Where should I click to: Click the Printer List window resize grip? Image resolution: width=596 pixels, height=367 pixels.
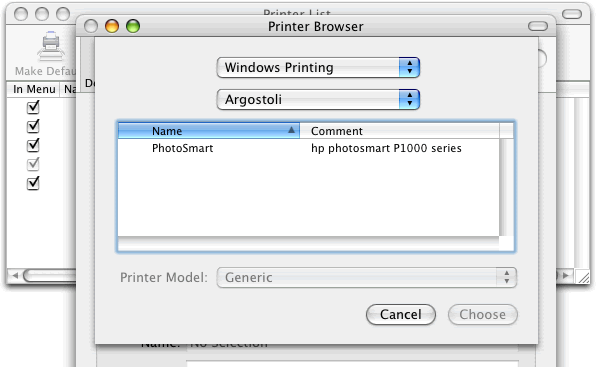point(583,277)
